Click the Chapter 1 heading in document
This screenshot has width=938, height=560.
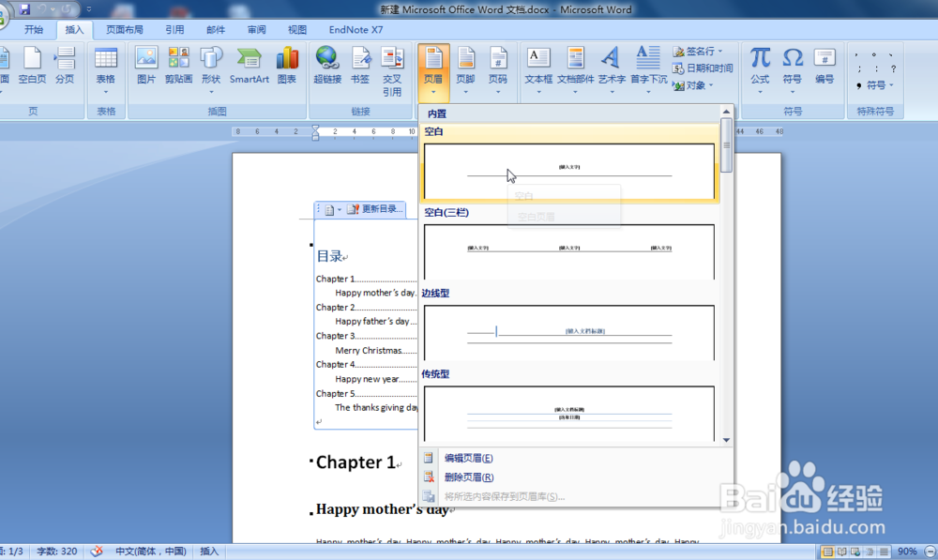(356, 462)
